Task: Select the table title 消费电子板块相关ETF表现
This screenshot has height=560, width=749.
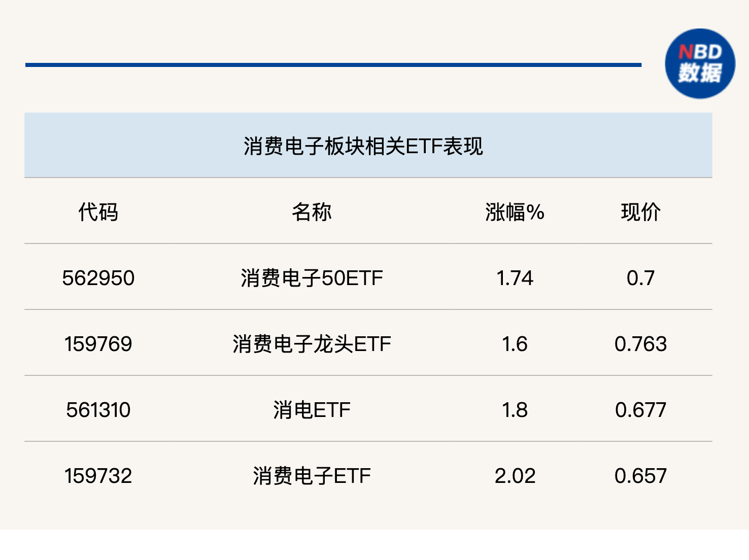Action: tap(363, 146)
